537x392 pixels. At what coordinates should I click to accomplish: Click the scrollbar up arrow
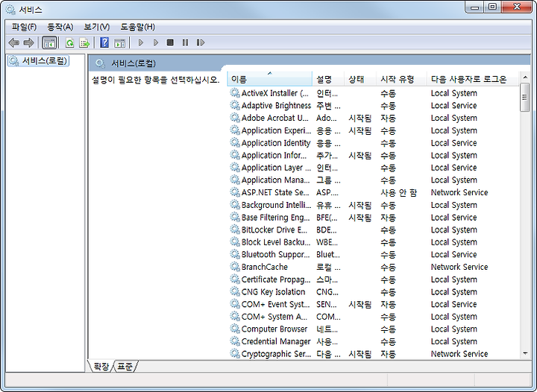[x=525, y=78]
